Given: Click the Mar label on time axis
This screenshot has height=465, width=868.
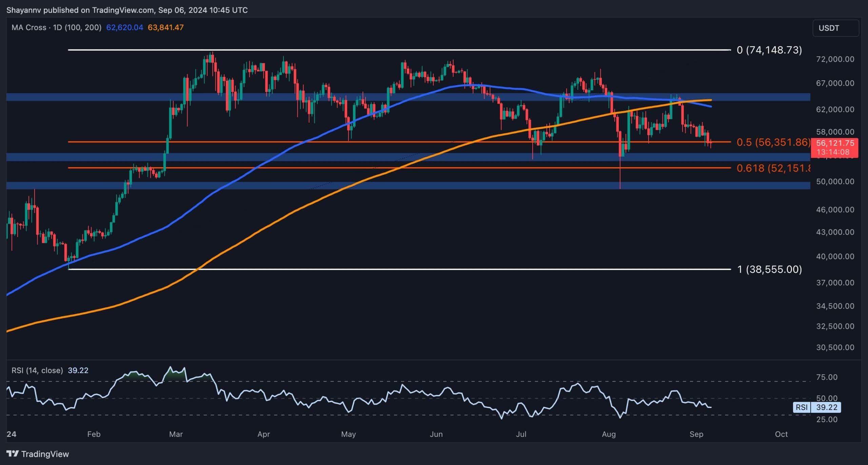Looking at the screenshot, I should pos(176,434).
